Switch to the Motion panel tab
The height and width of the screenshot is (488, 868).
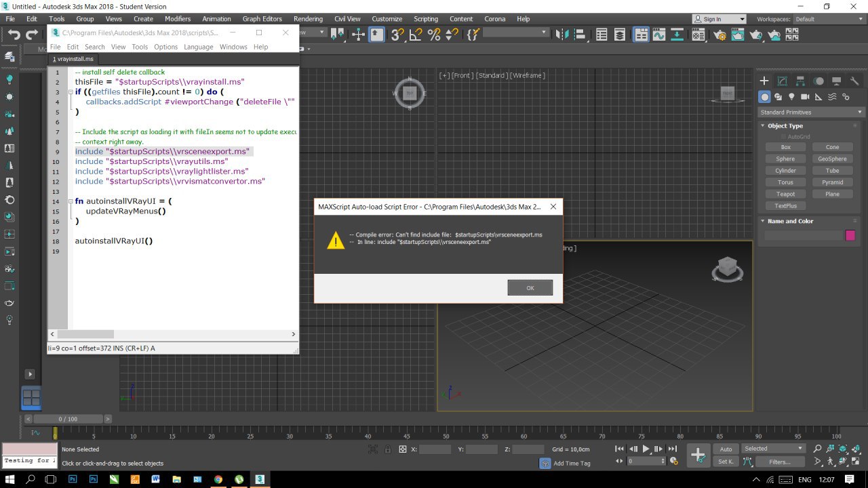click(819, 81)
